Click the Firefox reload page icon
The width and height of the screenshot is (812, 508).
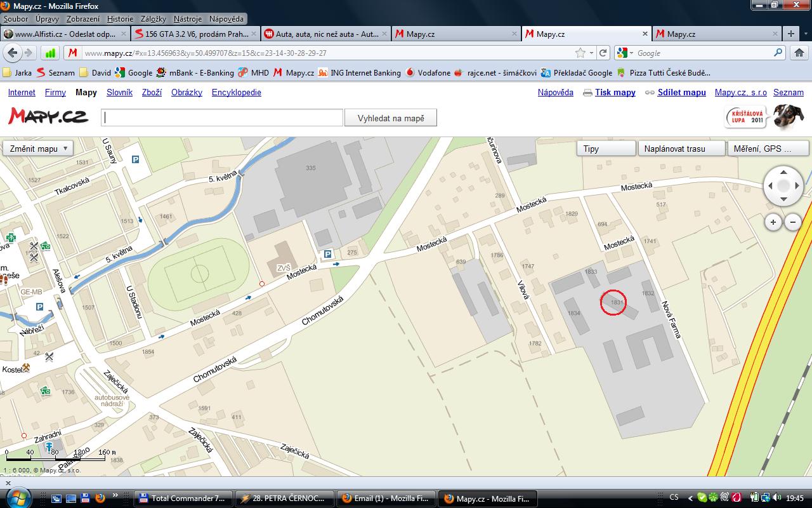click(x=603, y=53)
